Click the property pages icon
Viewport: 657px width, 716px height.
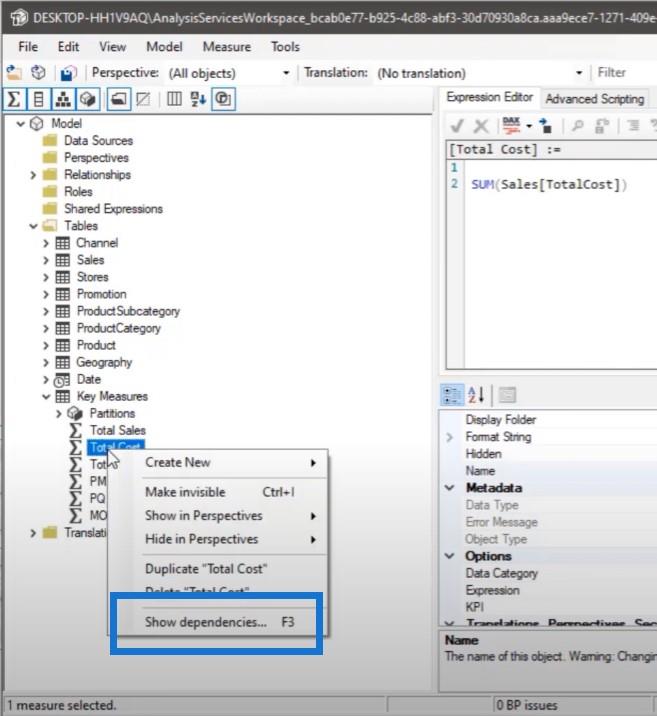pyautogui.click(x=507, y=395)
